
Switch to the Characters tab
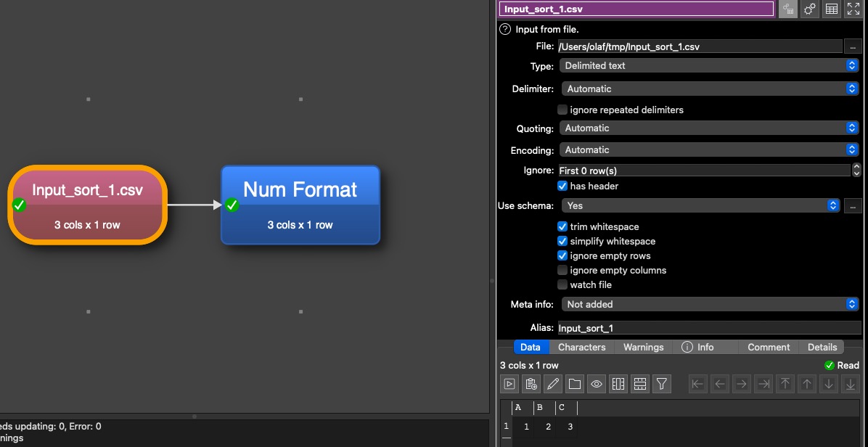click(x=582, y=348)
